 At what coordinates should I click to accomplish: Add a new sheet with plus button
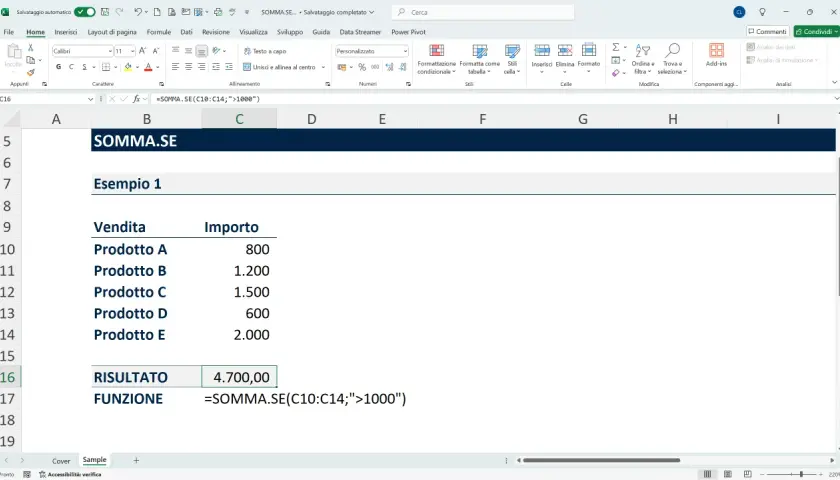click(136, 460)
